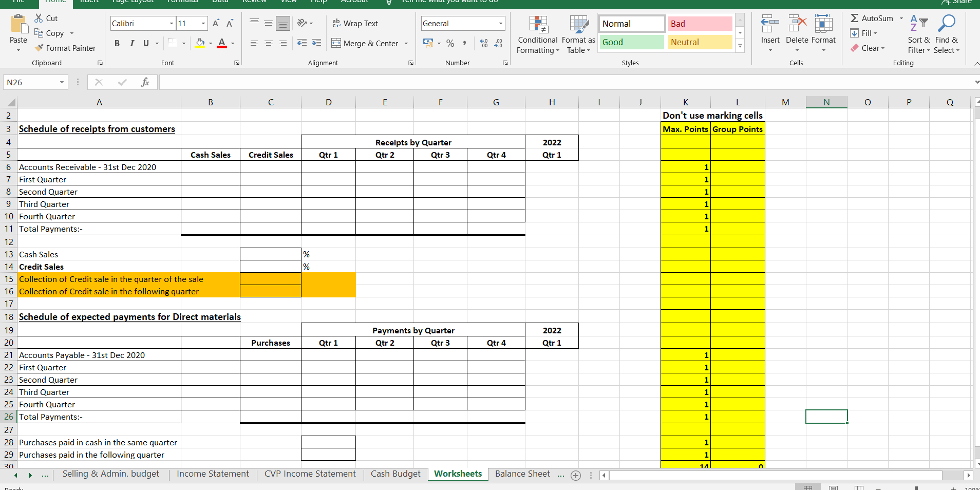Open Conditional Formatting
Screen dimensions: 980x490
click(538, 34)
